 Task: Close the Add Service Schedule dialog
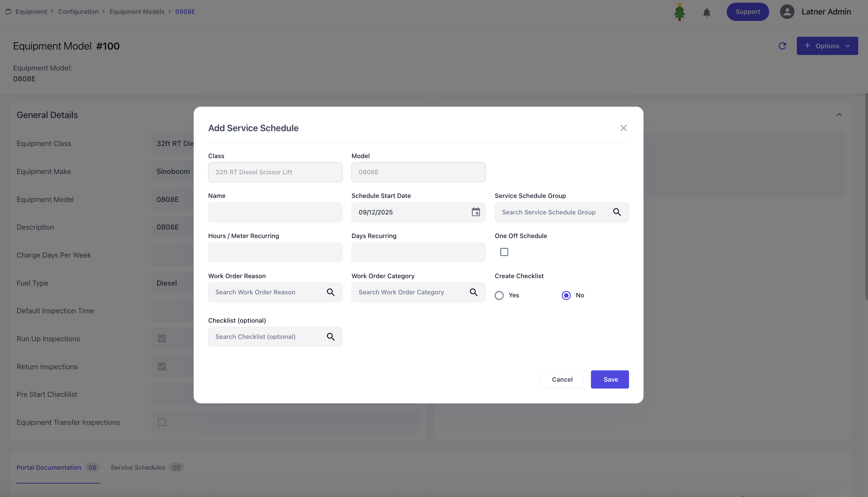(x=623, y=128)
